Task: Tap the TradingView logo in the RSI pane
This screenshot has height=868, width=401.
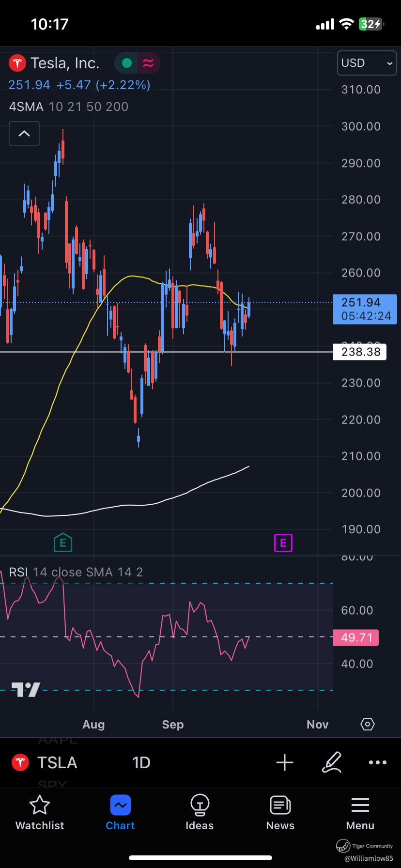Action: tap(26, 689)
